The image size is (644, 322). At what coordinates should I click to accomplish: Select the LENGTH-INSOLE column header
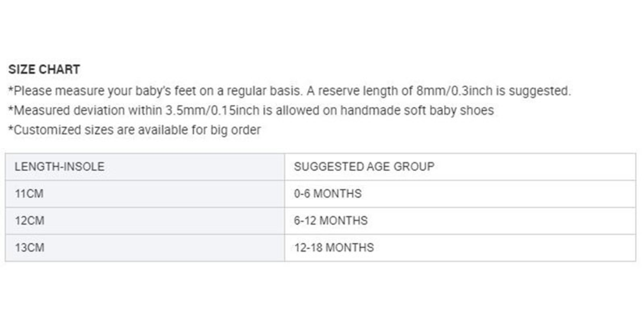click(145, 167)
